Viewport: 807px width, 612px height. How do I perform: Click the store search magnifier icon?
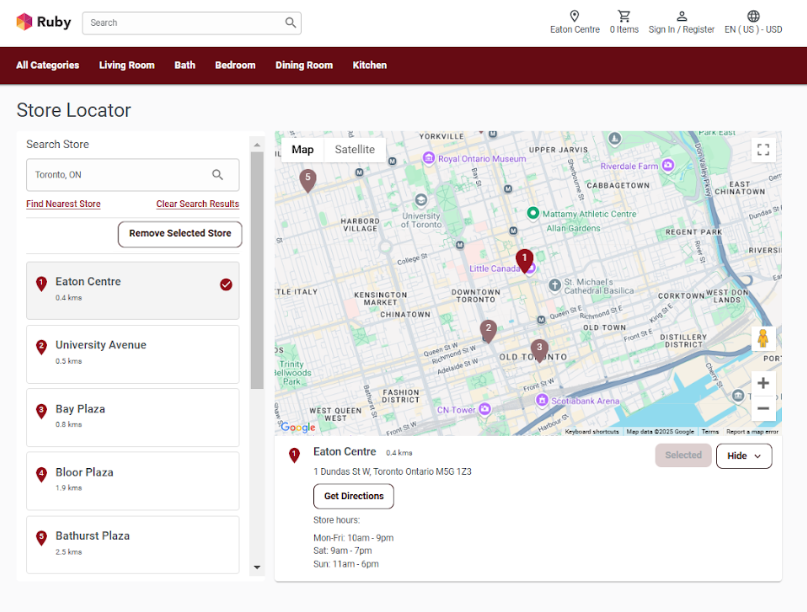pos(218,175)
